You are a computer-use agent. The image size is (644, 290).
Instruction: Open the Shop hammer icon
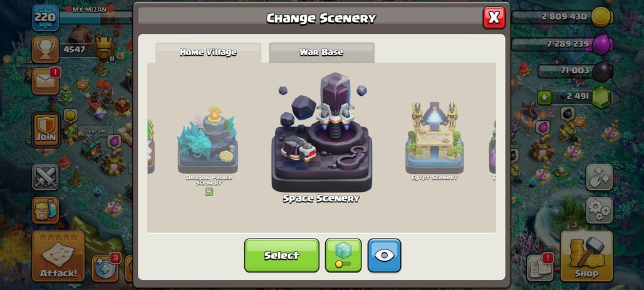point(586,256)
